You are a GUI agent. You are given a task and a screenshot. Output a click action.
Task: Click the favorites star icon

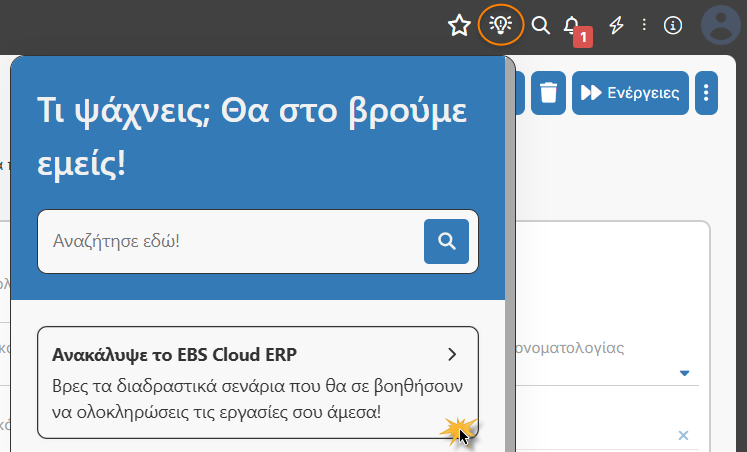tap(459, 25)
